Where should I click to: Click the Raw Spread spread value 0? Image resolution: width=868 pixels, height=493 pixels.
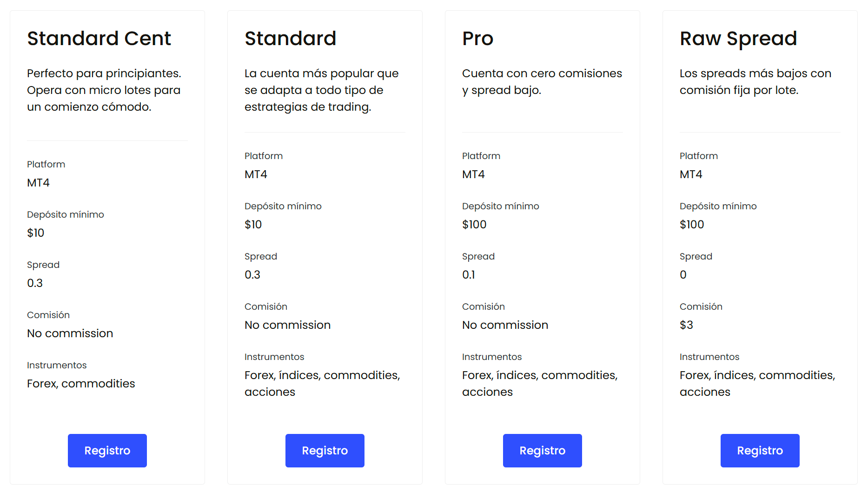(x=683, y=274)
